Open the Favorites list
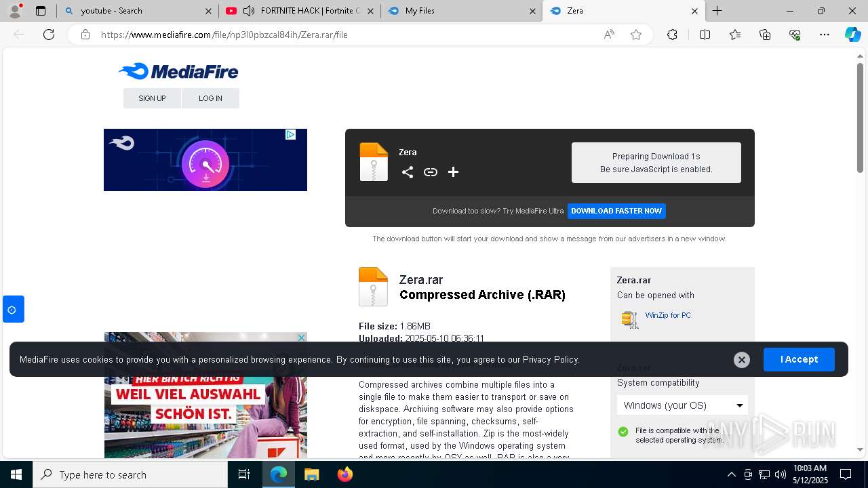 click(x=735, y=35)
